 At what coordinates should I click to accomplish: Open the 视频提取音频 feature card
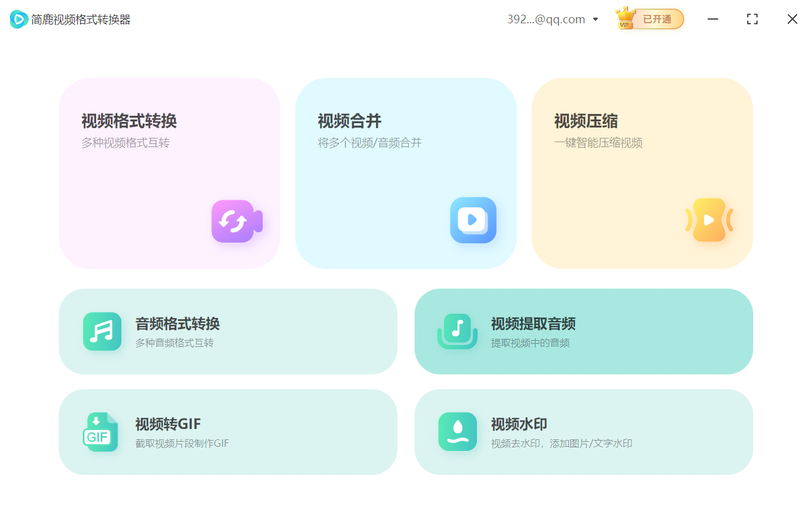[584, 332]
